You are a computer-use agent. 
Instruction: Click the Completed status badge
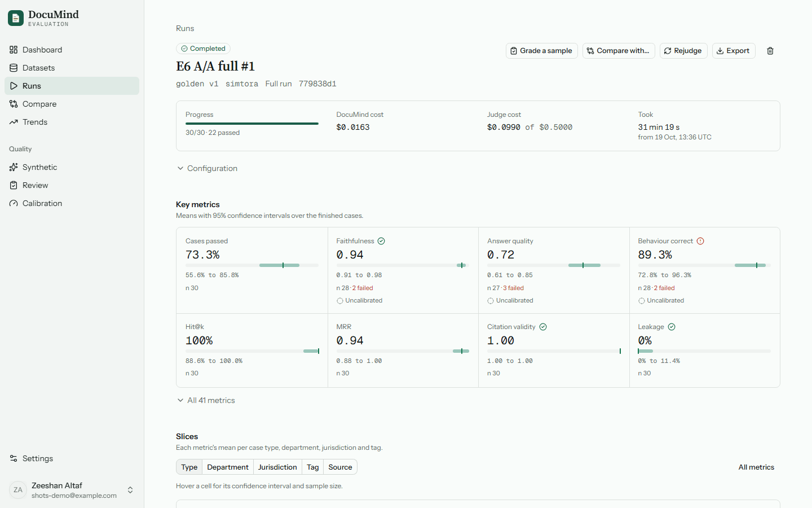pos(203,49)
